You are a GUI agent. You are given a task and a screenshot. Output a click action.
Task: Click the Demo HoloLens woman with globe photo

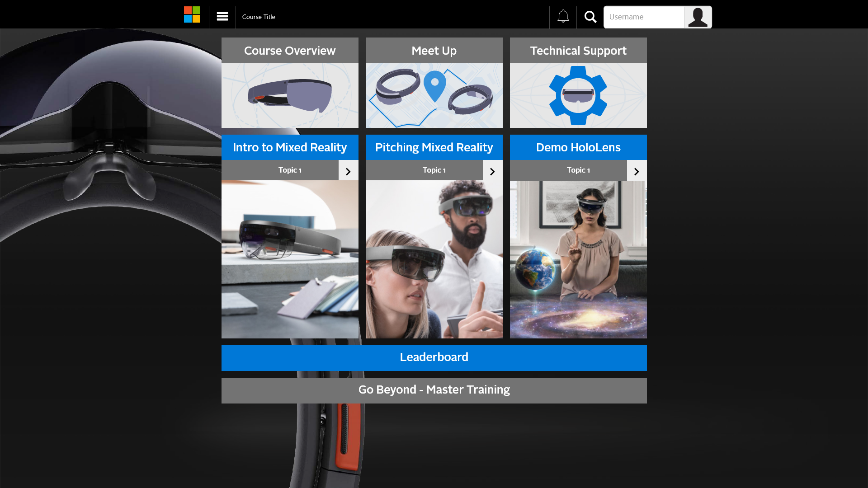(578, 259)
